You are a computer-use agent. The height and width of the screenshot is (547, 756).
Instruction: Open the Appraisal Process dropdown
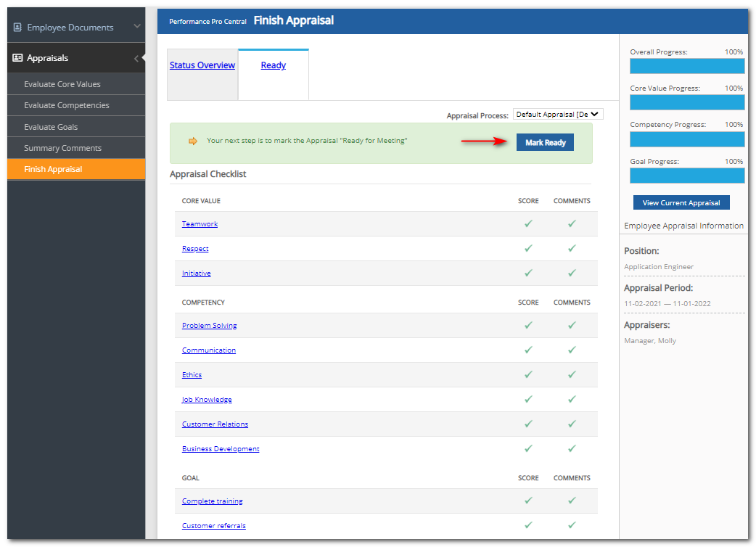[557, 114]
